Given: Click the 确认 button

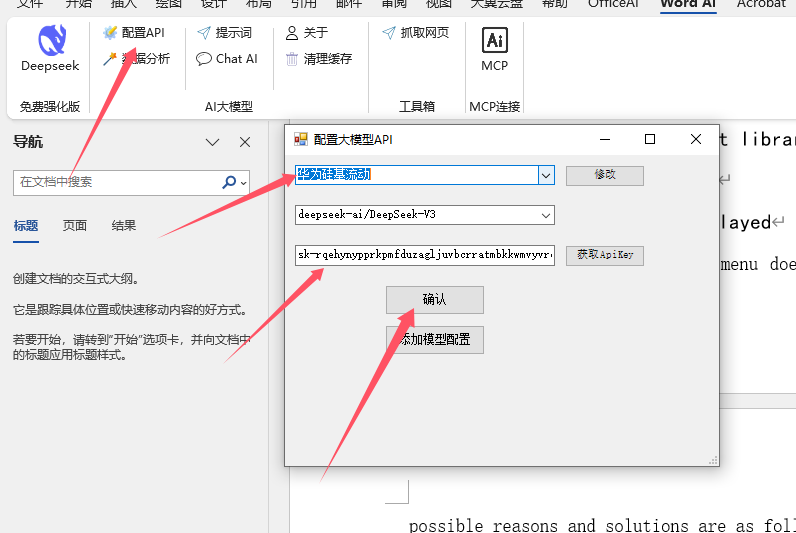Looking at the screenshot, I should tap(435, 299).
